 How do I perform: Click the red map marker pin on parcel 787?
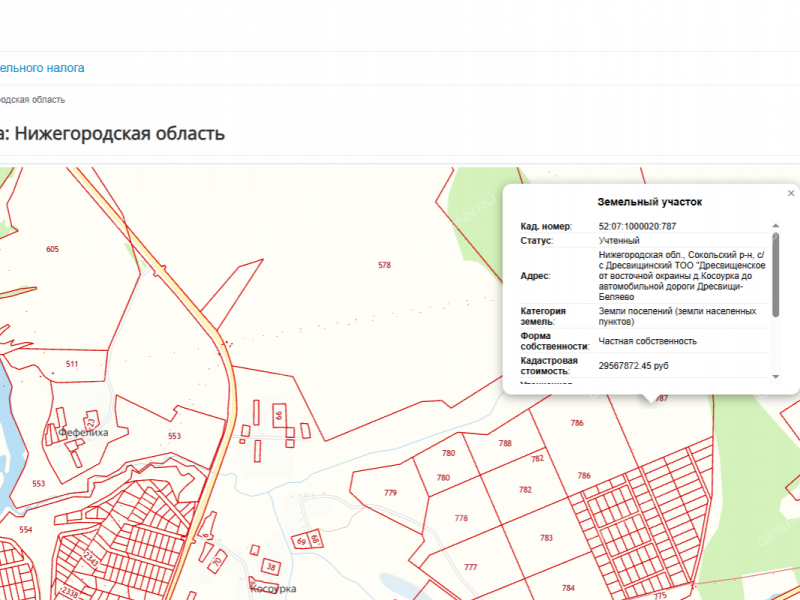coord(650,403)
